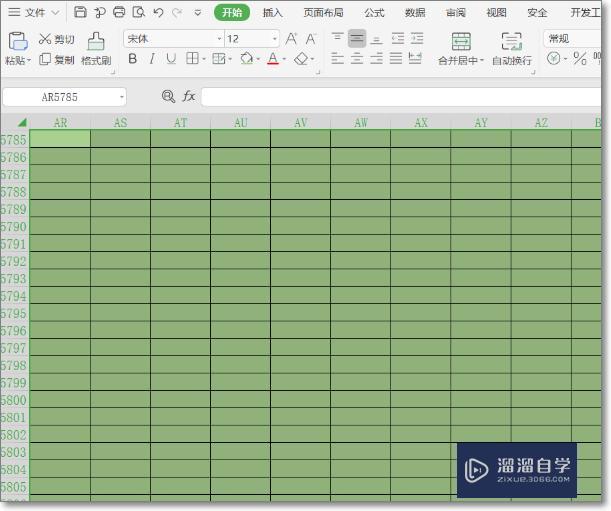Center text horizontally
611x511 pixels.
pos(357,58)
